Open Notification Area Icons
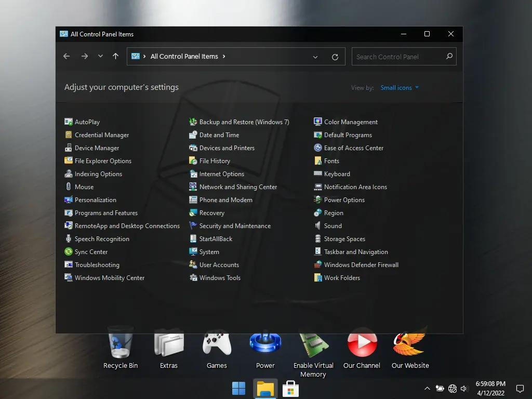This screenshot has width=532, height=399. pyautogui.click(x=351, y=187)
